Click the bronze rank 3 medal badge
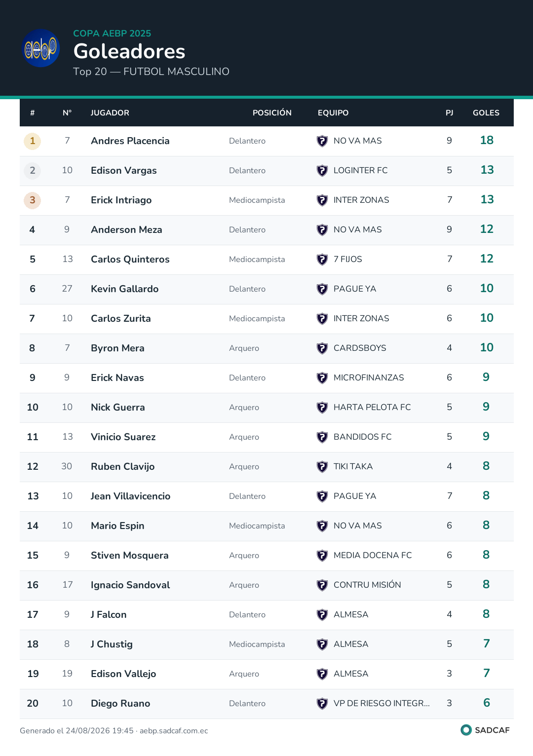Image resolution: width=533 pixels, height=756 pixels. (33, 200)
